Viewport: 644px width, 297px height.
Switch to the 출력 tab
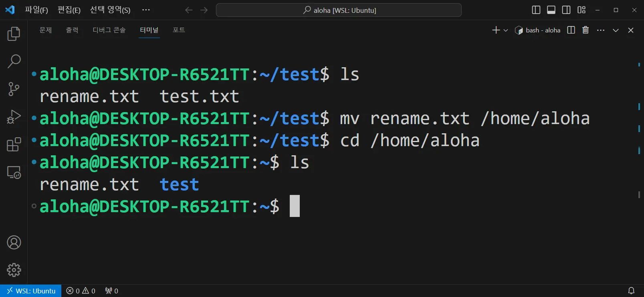click(x=72, y=30)
